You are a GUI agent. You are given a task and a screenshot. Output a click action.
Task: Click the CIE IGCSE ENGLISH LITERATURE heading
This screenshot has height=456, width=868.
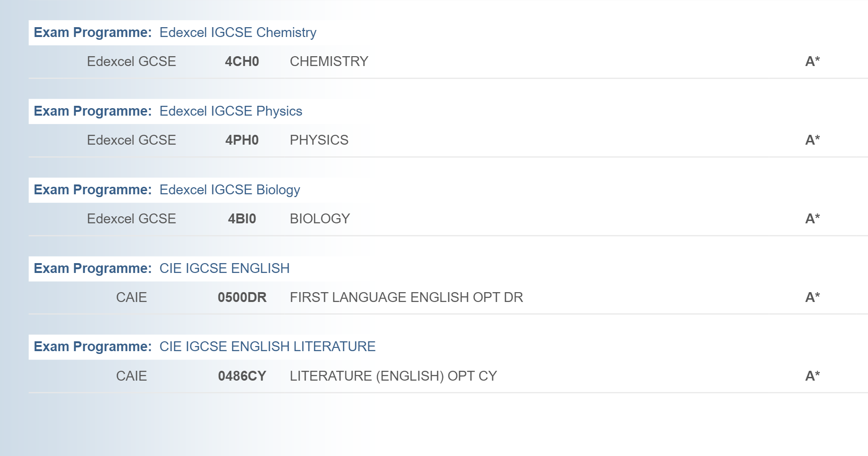pos(267,347)
